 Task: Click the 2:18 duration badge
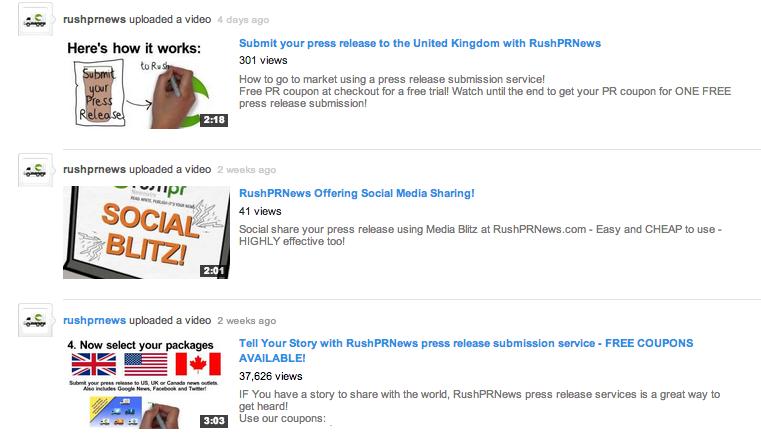point(214,120)
